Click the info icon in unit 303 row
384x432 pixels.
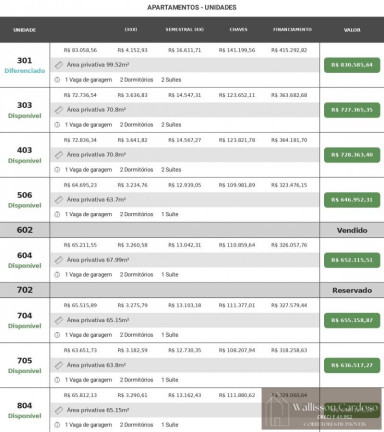click(x=57, y=125)
